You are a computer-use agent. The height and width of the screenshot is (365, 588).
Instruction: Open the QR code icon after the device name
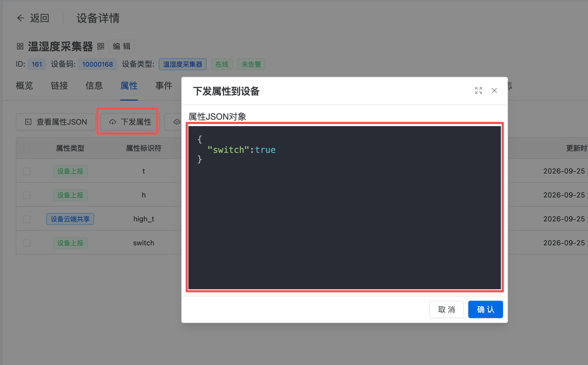(x=101, y=46)
